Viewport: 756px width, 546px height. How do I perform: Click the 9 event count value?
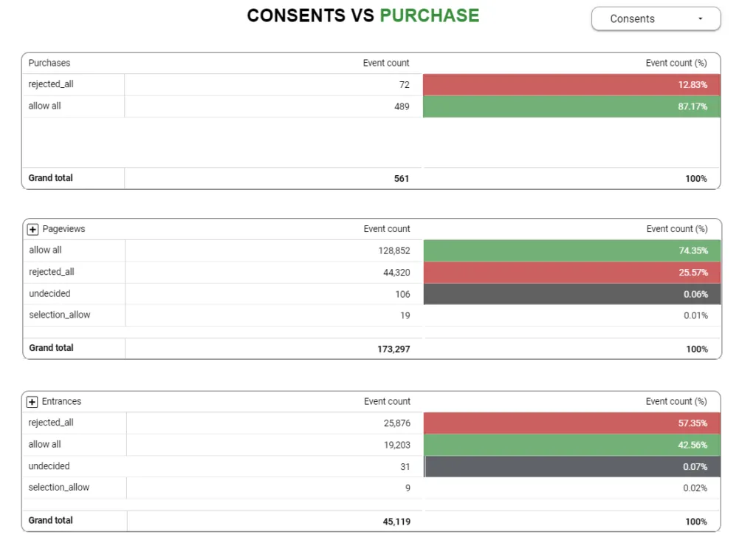[x=408, y=488]
